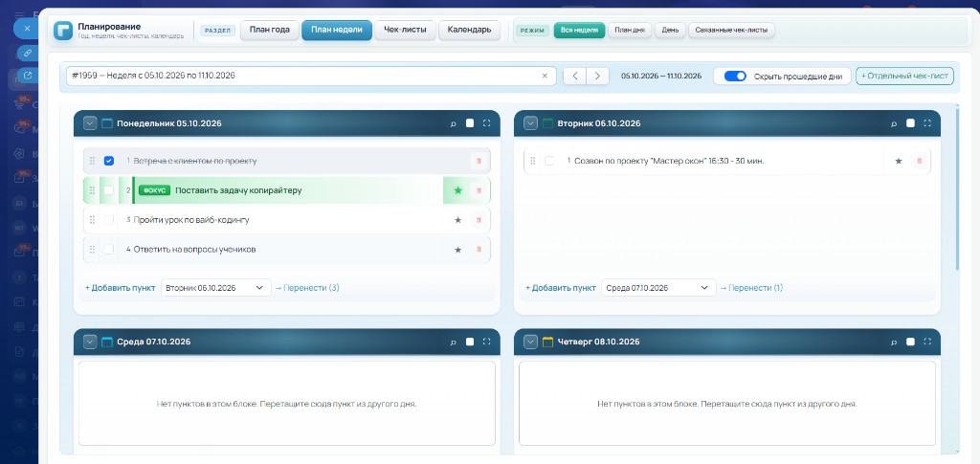
Task: Check off 'Созвон по проекту Мастер окон'
Action: pyautogui.click(x=549, y=161)
